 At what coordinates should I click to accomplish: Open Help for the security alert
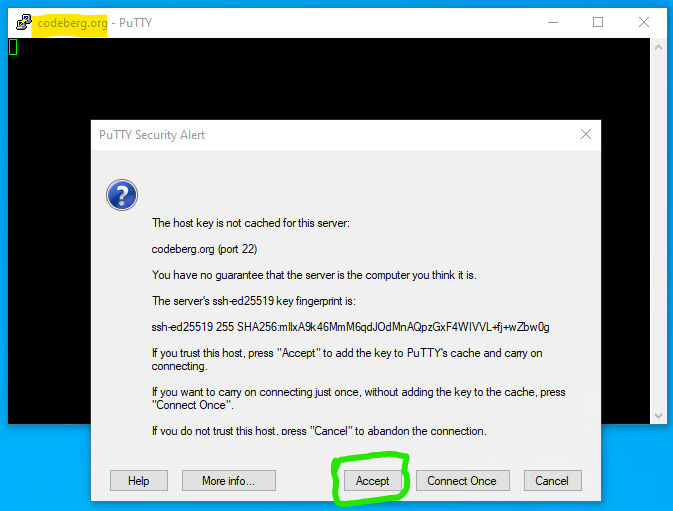139,481
